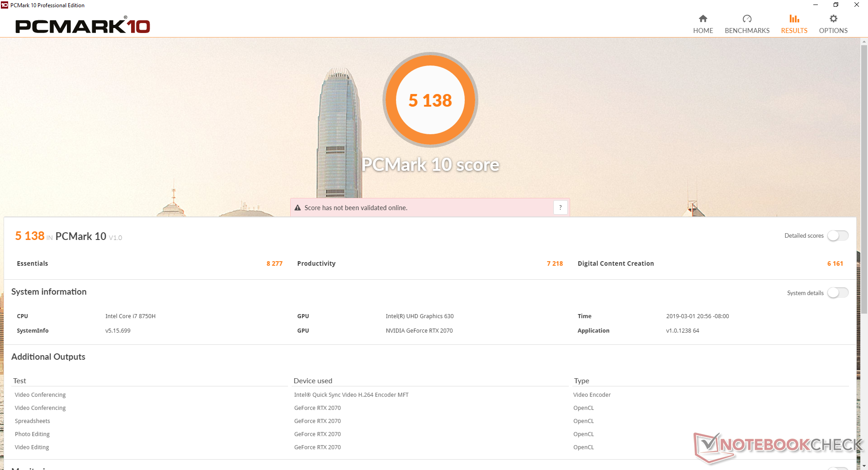The height and width of the screenshot is (470, 868).
Task: Click the question mark help button
Action: coord(560,207)
